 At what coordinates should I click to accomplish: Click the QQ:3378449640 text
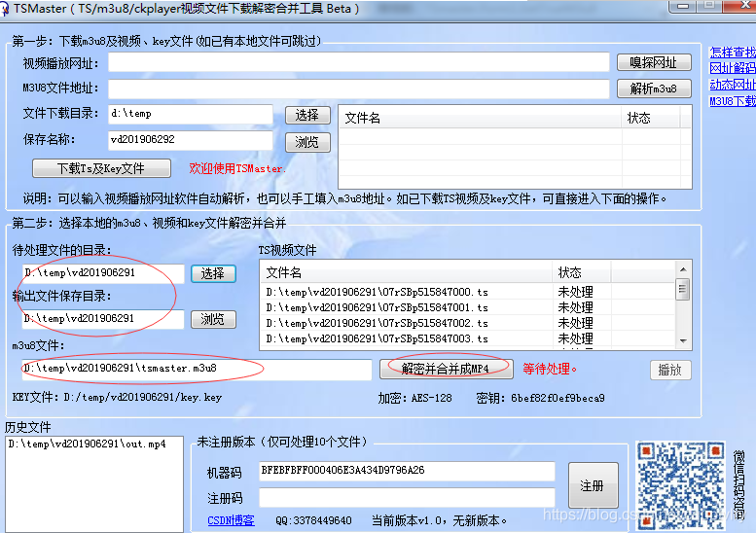click(313, 521)
